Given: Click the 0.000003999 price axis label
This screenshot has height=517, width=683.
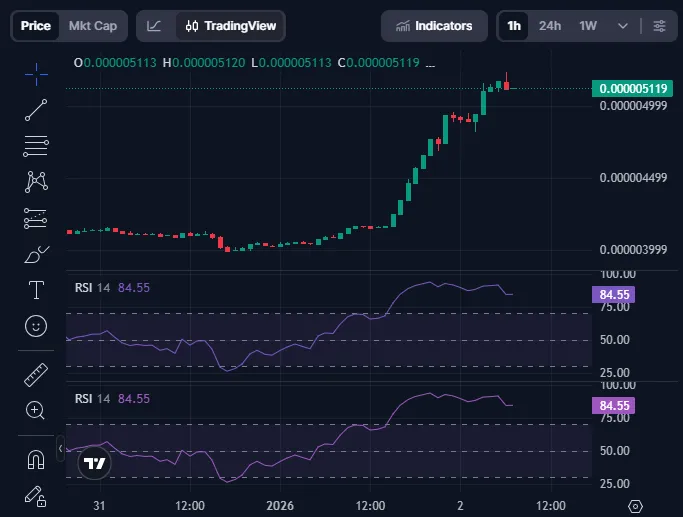Looking at the screenshot, I should click(633, 250).
